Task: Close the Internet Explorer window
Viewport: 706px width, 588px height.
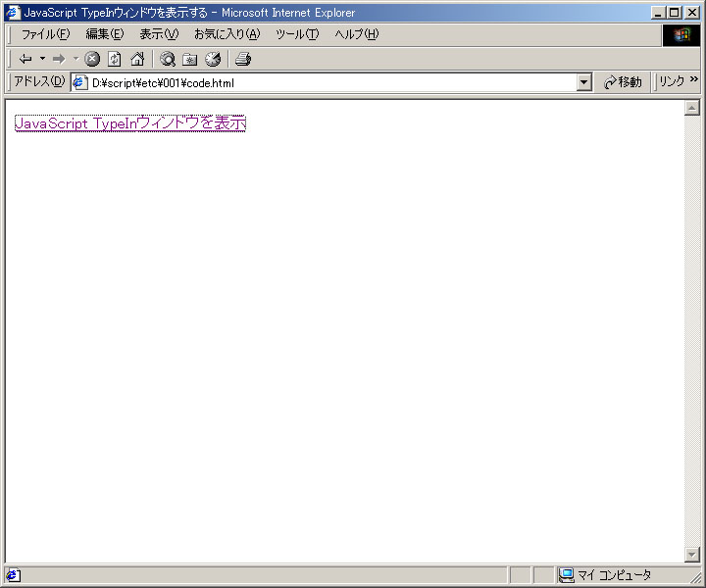Action: 692,13
